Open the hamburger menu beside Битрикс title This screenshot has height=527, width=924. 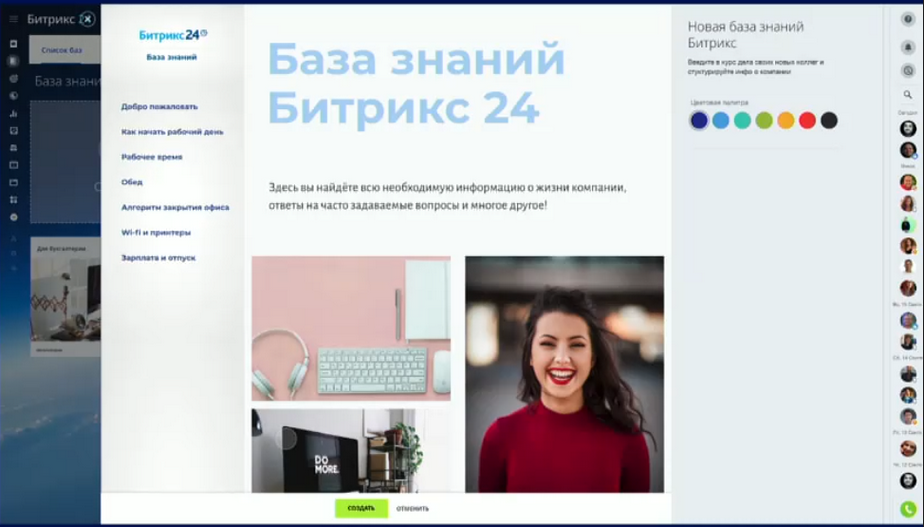pos(14,19)
